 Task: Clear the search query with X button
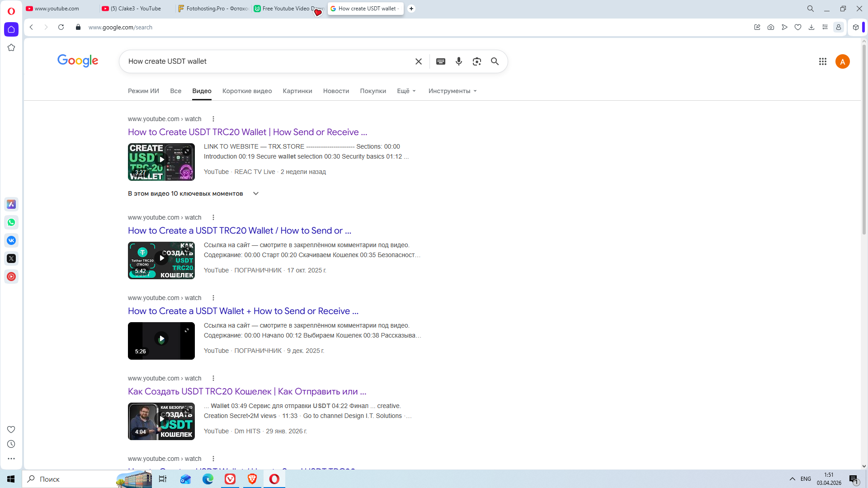pyautogui.click(x=418, y=61)
